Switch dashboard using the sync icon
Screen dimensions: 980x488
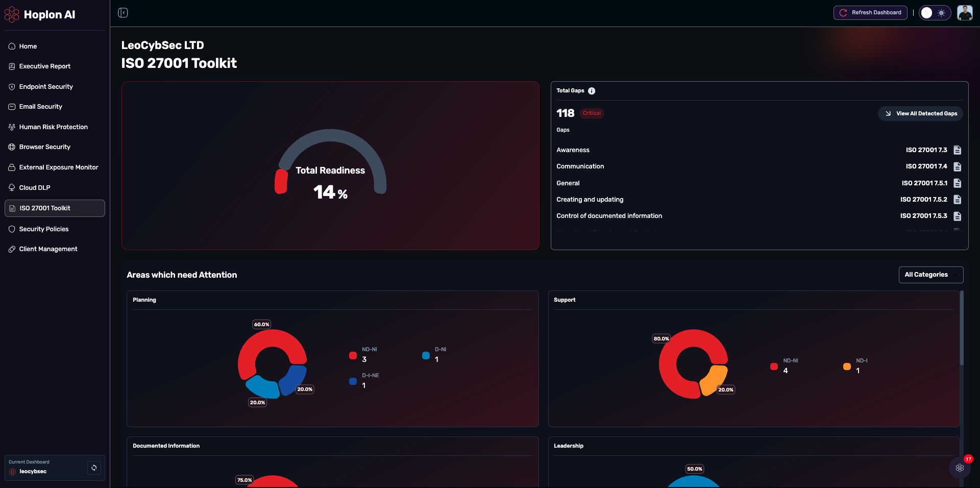click(x=94, y=468)
